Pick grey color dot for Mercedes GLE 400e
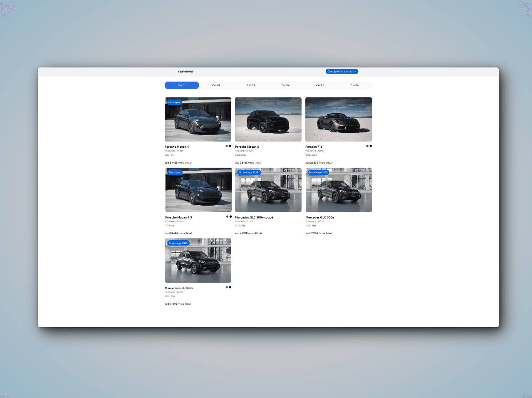 [x=227, y=287]
